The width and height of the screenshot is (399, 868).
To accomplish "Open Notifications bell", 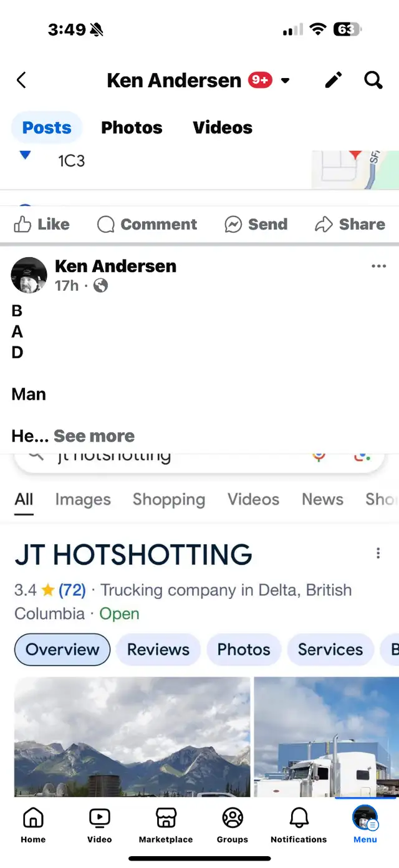I will pos(299,825).
